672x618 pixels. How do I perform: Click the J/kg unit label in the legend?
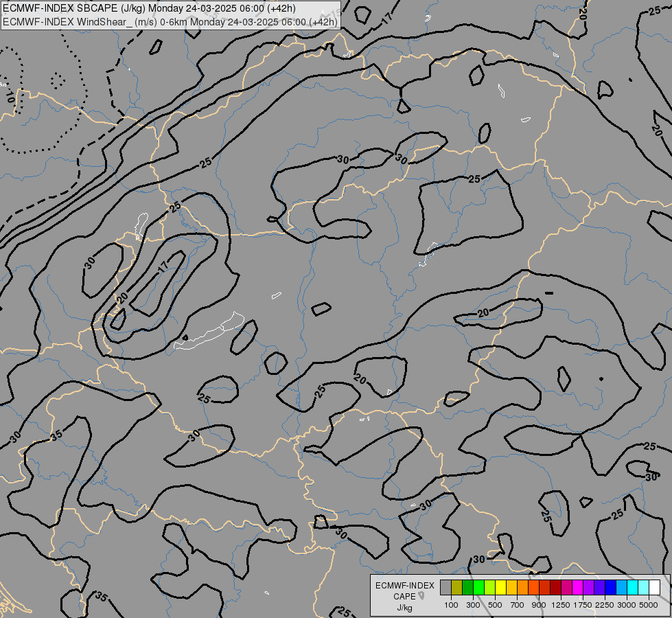tap(404, 608)
